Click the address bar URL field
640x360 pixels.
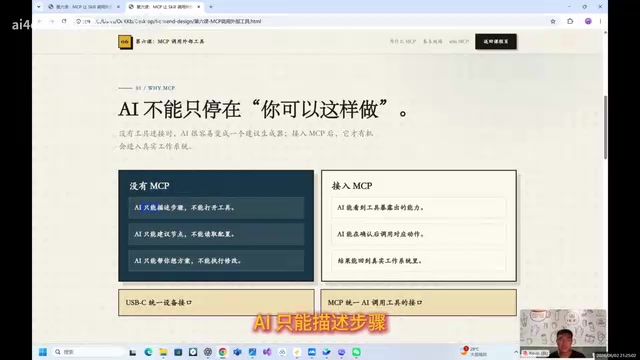click(x=310, y=21)
